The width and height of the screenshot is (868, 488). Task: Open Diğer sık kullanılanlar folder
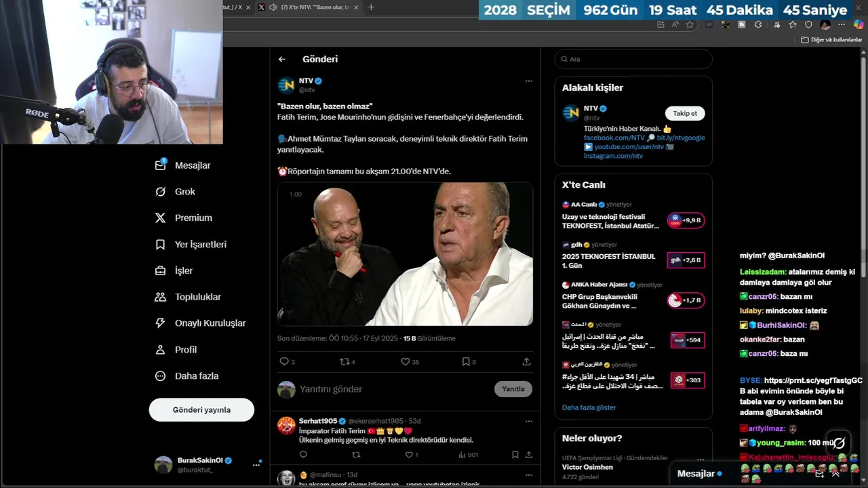click(x=831, y=40)
